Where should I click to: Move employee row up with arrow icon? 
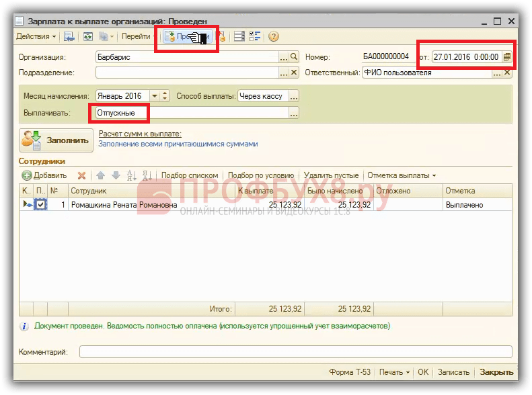100,175
